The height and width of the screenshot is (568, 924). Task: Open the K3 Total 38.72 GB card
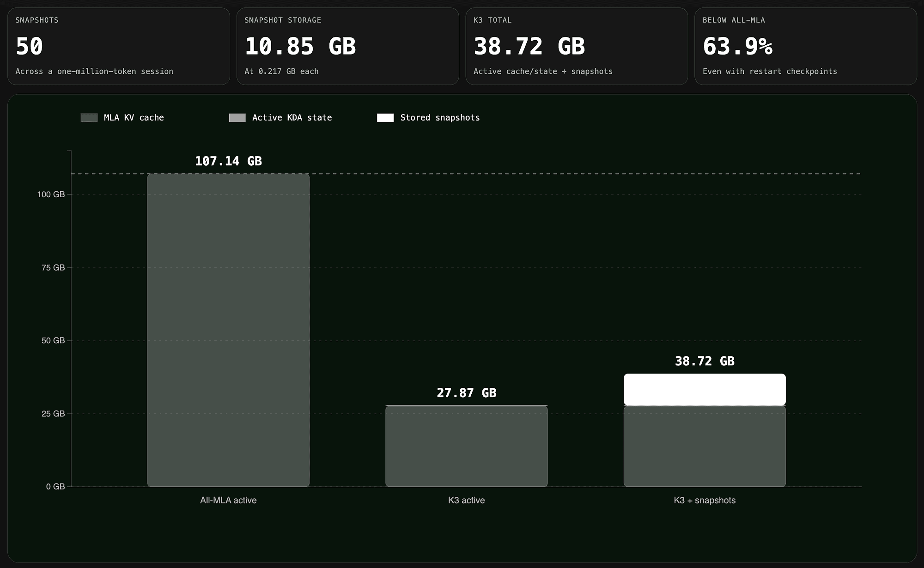(x=577, y=46)
